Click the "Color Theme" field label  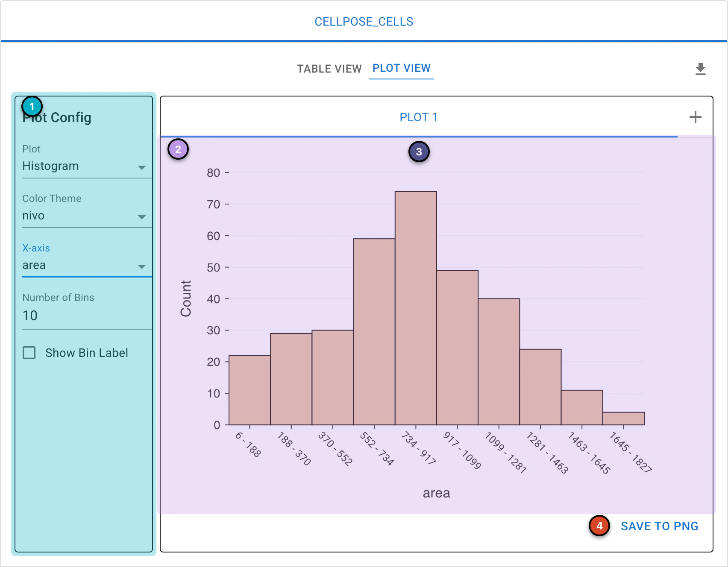coord(52,199)
